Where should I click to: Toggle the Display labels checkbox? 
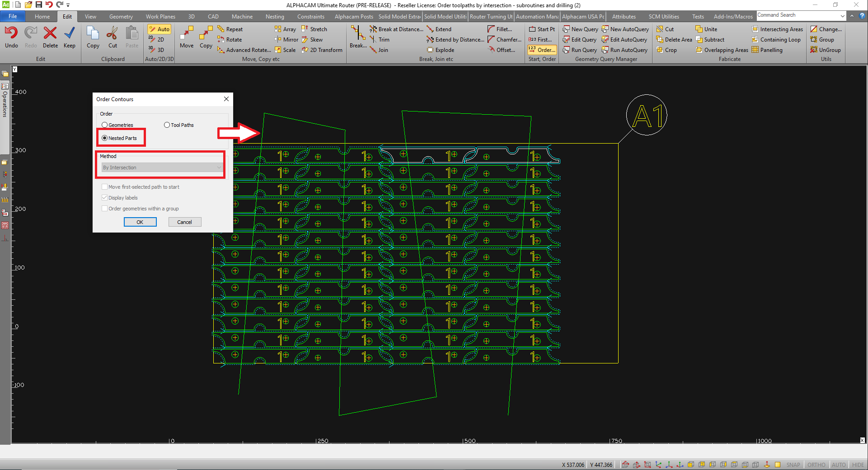coord(105,198)
